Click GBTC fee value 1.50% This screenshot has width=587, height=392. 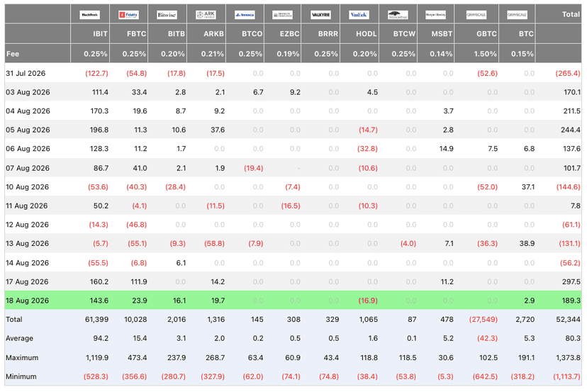click(x=485, y=54)
